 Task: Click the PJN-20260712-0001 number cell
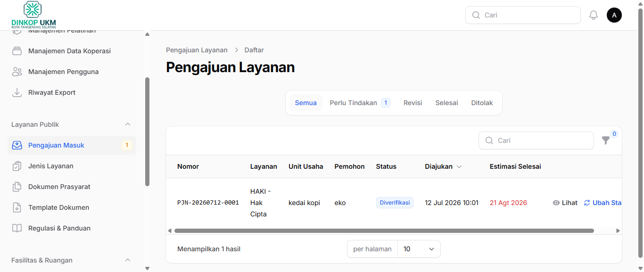(208, 203)
